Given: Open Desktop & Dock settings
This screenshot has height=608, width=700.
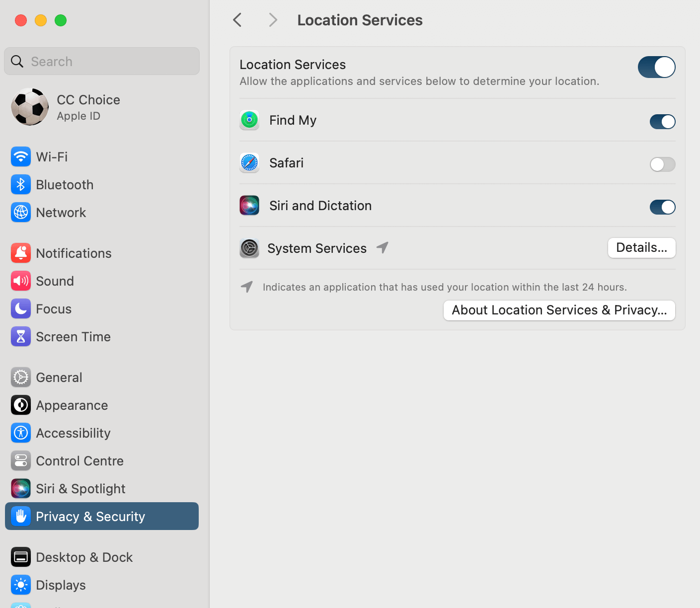Looking at the screenshot, I should pos(84,557).
